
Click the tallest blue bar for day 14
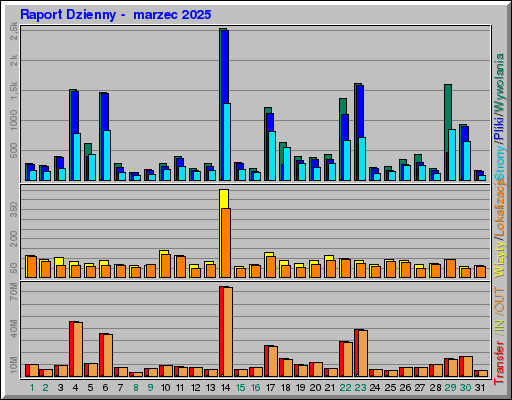(225, 67)
